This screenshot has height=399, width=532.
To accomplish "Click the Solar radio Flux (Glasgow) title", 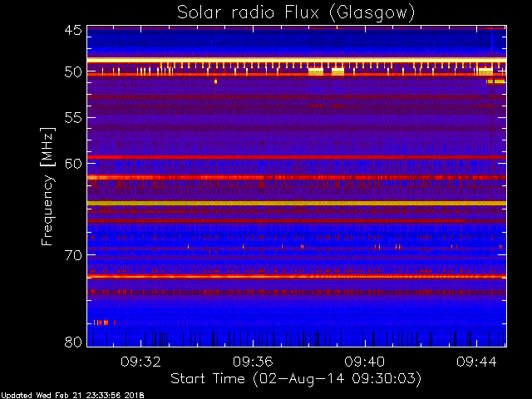I will coord(296,13).
